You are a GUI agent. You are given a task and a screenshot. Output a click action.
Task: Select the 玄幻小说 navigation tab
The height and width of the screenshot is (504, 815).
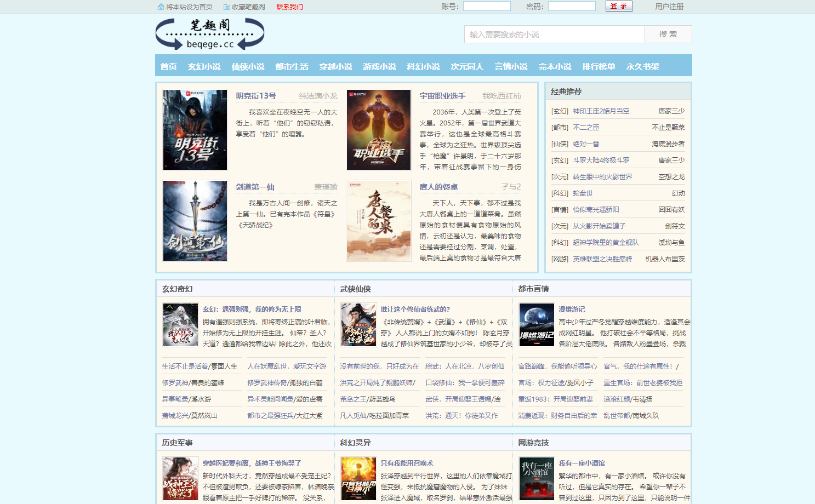pyautogui.click(x=204, y=66)
